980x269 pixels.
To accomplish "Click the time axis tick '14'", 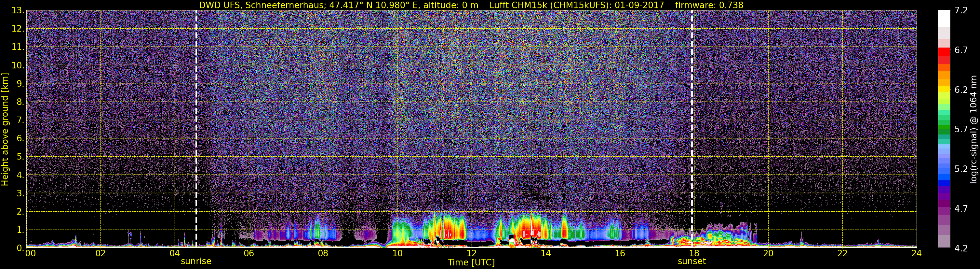I will (545, 254).
